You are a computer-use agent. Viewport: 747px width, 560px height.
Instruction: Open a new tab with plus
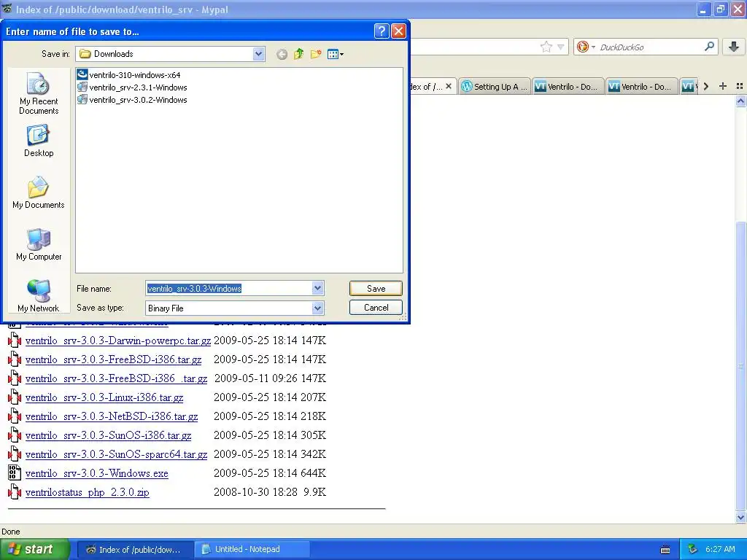(723, 86)
